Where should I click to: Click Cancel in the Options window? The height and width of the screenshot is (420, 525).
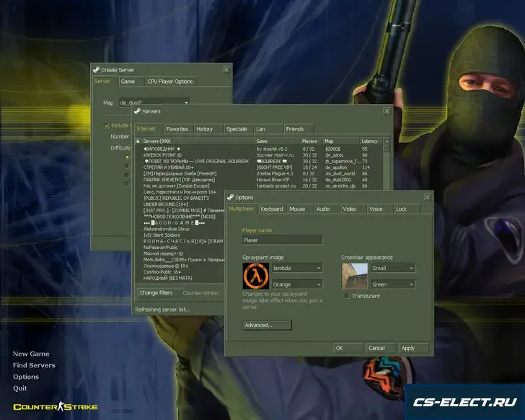[381, 348]
